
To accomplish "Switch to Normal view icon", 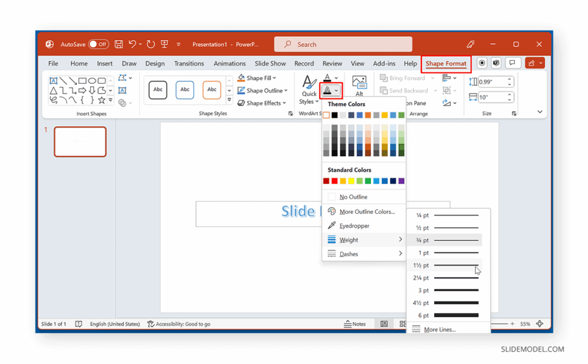I will click(x=384, y=323).
